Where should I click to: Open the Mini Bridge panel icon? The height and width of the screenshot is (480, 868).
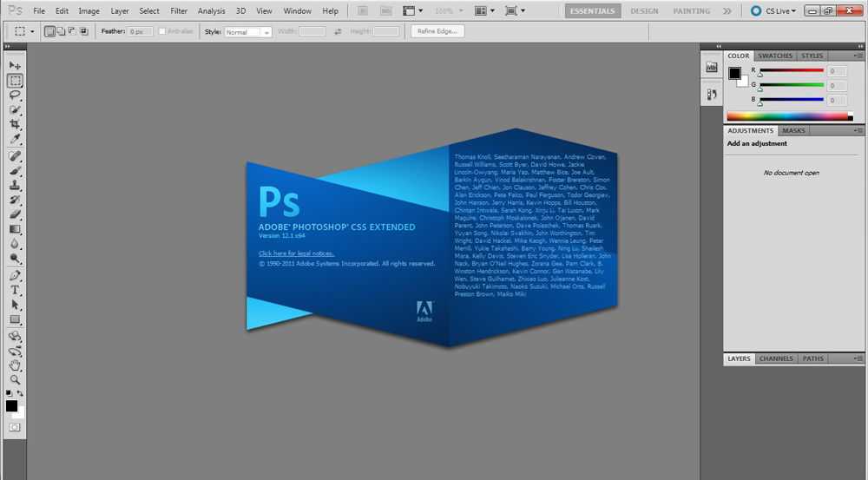pos(712,67)
